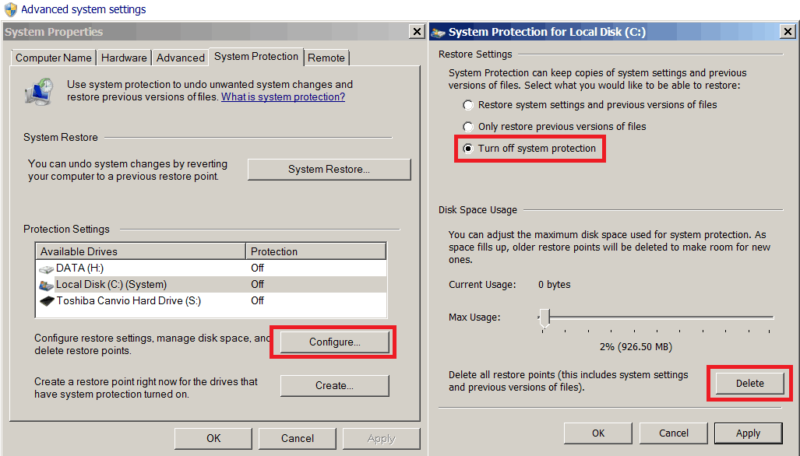The height and width of the screenshot is (456, 800).
Task: Click the Off value for Local Disk (C:)
Action: coord(257,285)
